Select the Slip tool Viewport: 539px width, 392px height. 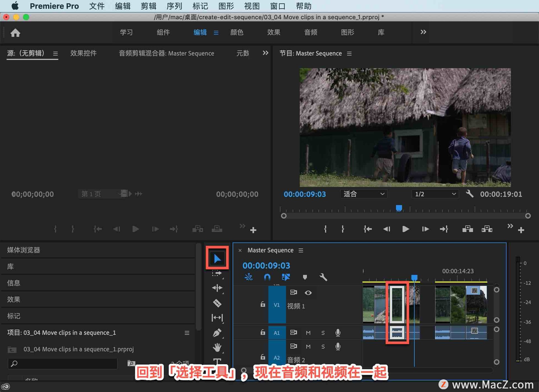pyautogui.click(x=217, y=318)
